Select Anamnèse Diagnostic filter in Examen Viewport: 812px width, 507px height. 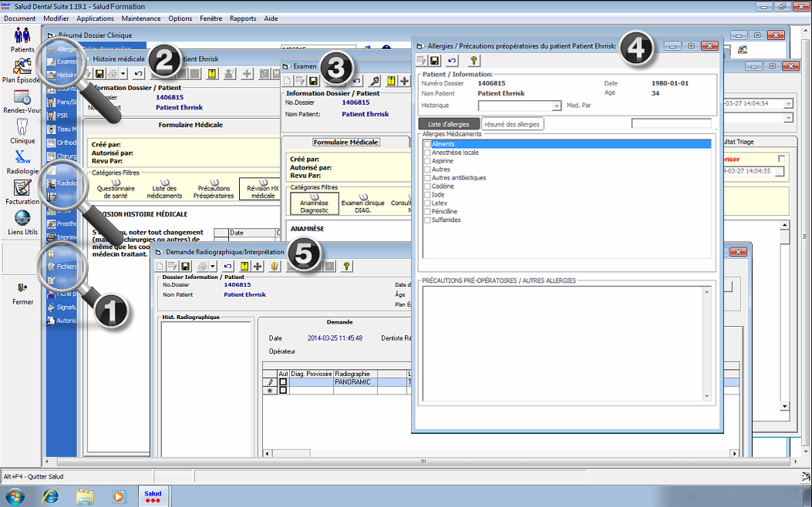pyautogui.click(x=315, y=203)
